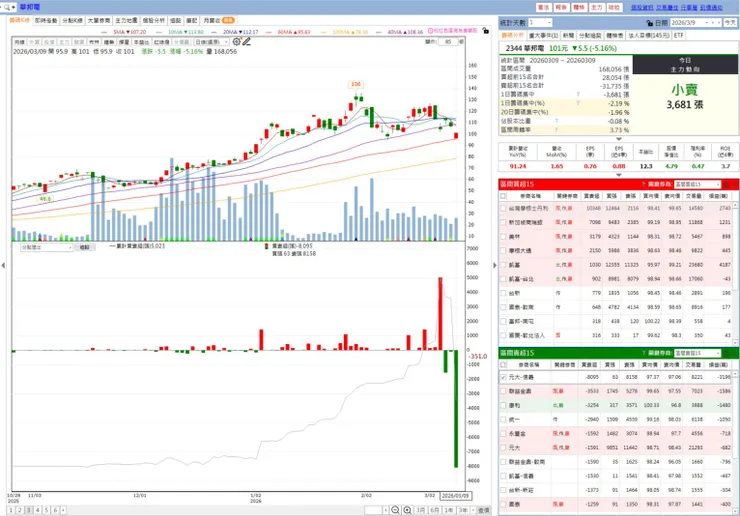Expand the arrow below the EPS metrics row
This screenshot has height=516, width=740.
619,175
